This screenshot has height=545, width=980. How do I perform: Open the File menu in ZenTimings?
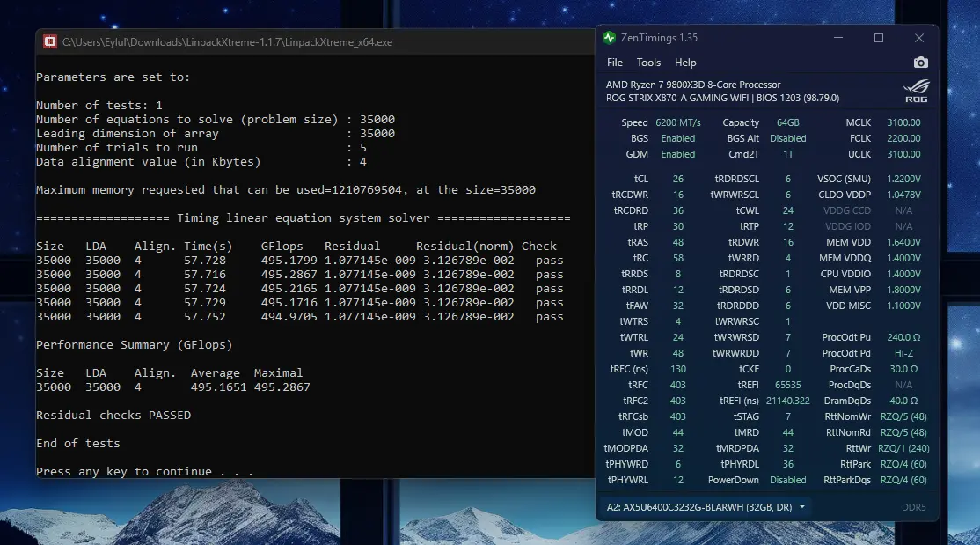(x=615, y=63)
